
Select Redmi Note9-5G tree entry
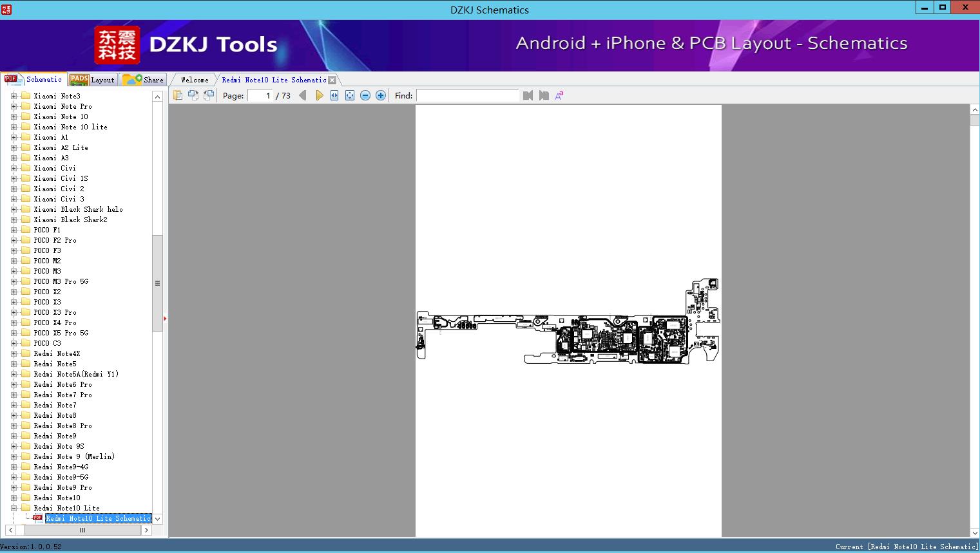click(x=61, y=477)
